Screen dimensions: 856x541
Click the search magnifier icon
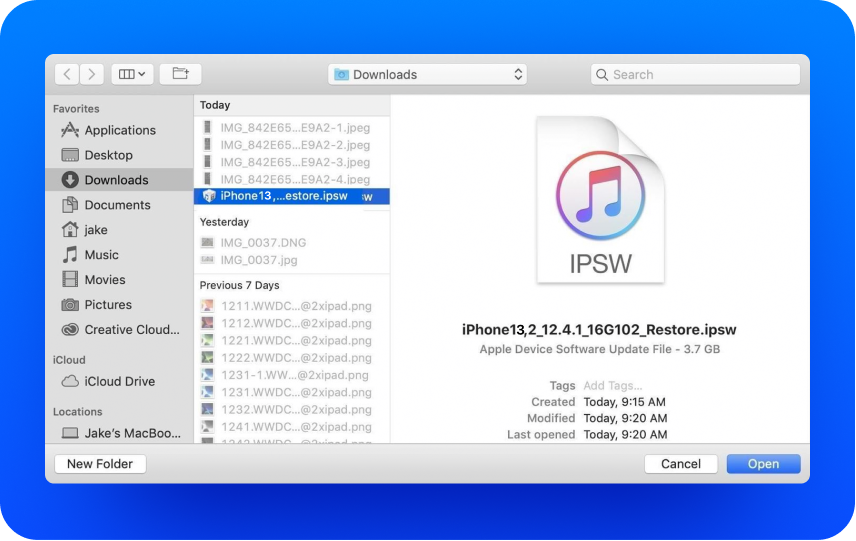click(x=602, y=75)
